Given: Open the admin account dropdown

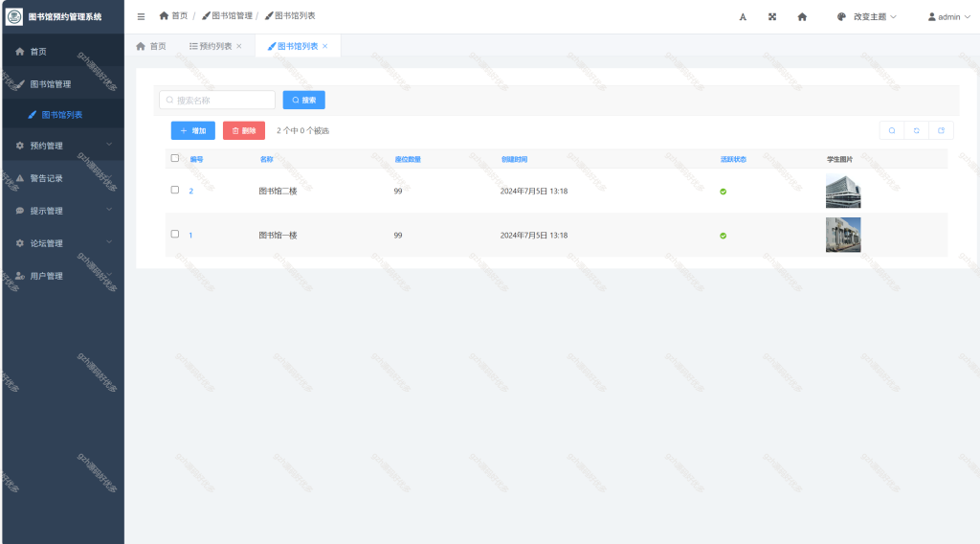Looking at the screenshot, I should [x=948, y=17].
